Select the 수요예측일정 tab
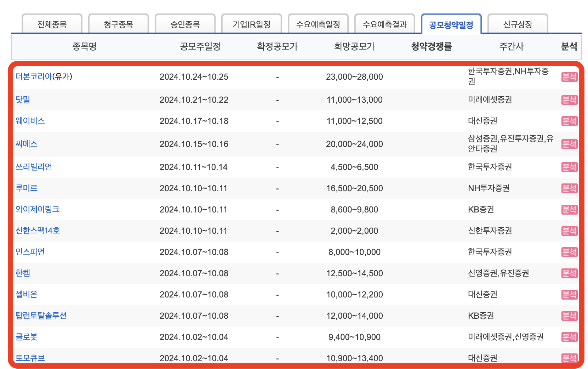 coord(318,24)
